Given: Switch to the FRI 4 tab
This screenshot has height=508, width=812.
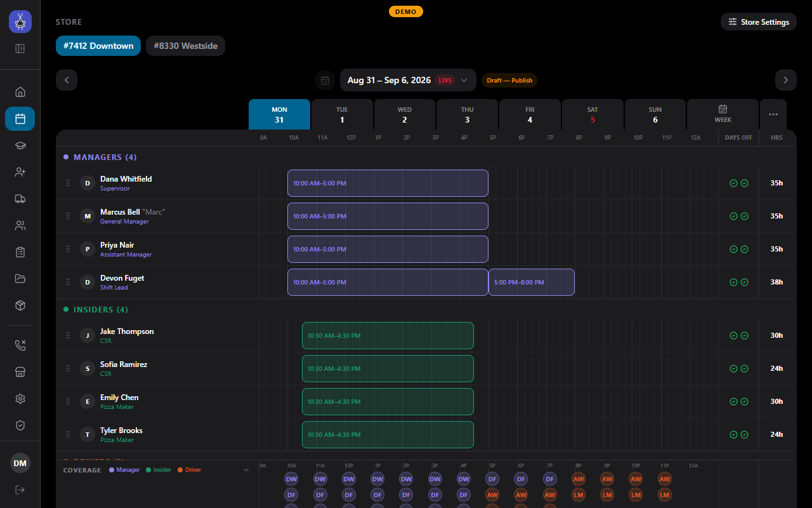Looking at the screenshot, I should [530, 114].
